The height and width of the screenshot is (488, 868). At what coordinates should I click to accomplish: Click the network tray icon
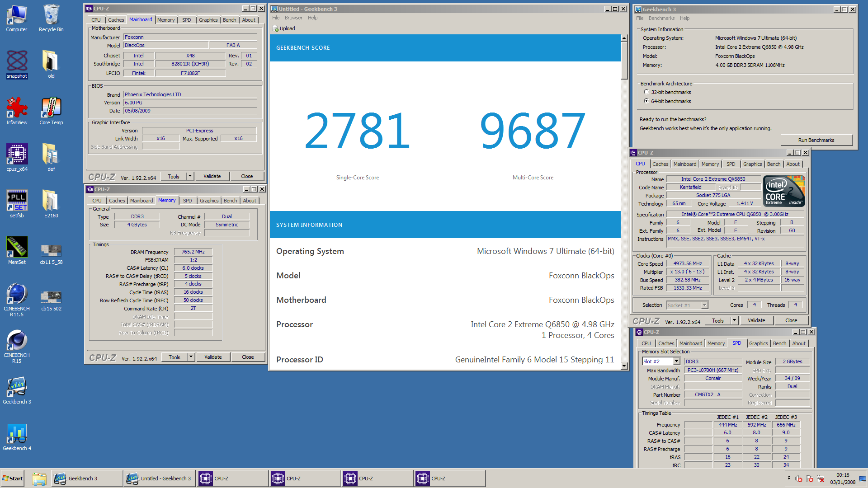tap(821, 479)
